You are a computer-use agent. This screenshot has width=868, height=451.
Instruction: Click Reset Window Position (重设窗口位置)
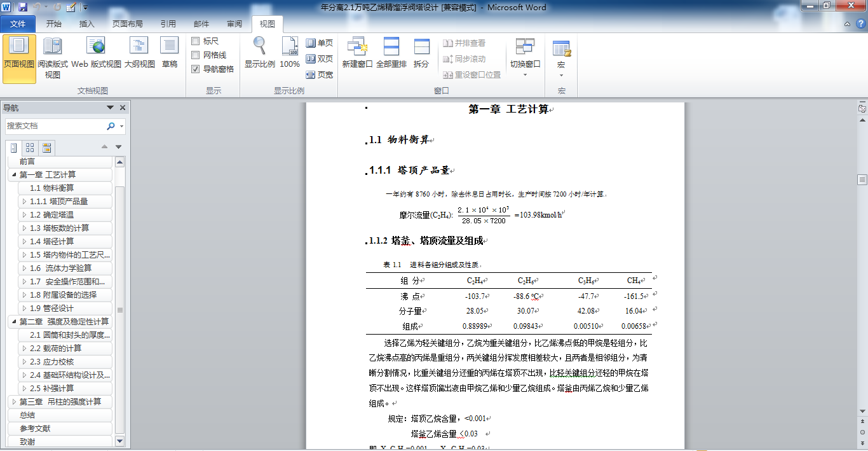(472, 74)
